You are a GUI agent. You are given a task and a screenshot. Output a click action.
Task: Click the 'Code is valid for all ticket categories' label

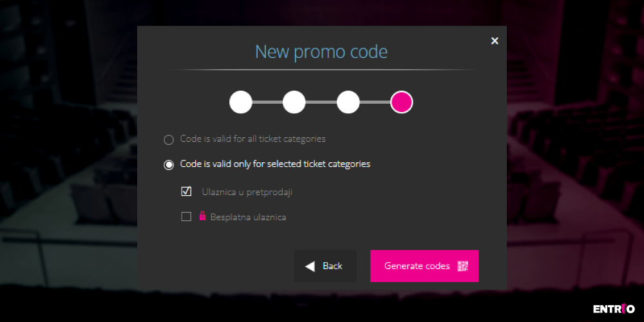point(253,139)
